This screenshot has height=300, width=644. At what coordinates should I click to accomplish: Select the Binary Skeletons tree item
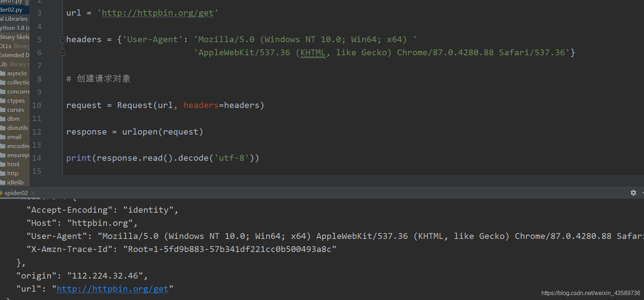15,37
